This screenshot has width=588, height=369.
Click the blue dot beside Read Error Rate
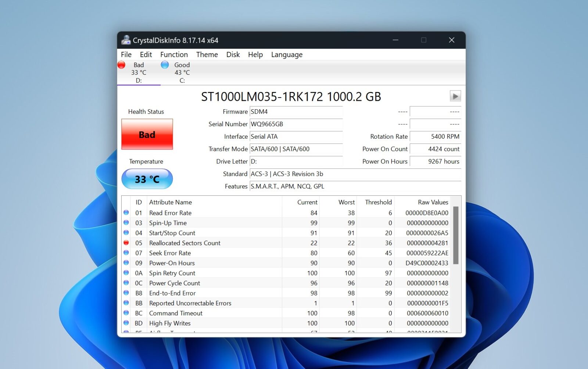(126, 213)
